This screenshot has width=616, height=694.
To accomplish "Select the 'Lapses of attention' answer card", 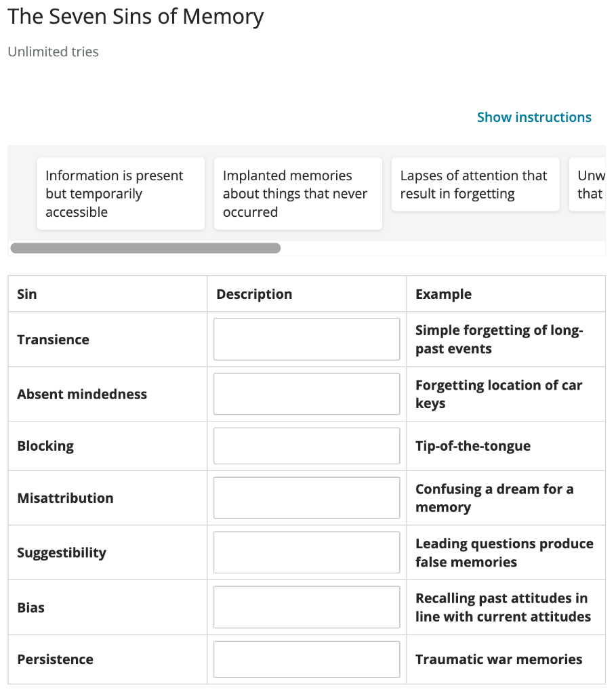I will coord(475,185).
